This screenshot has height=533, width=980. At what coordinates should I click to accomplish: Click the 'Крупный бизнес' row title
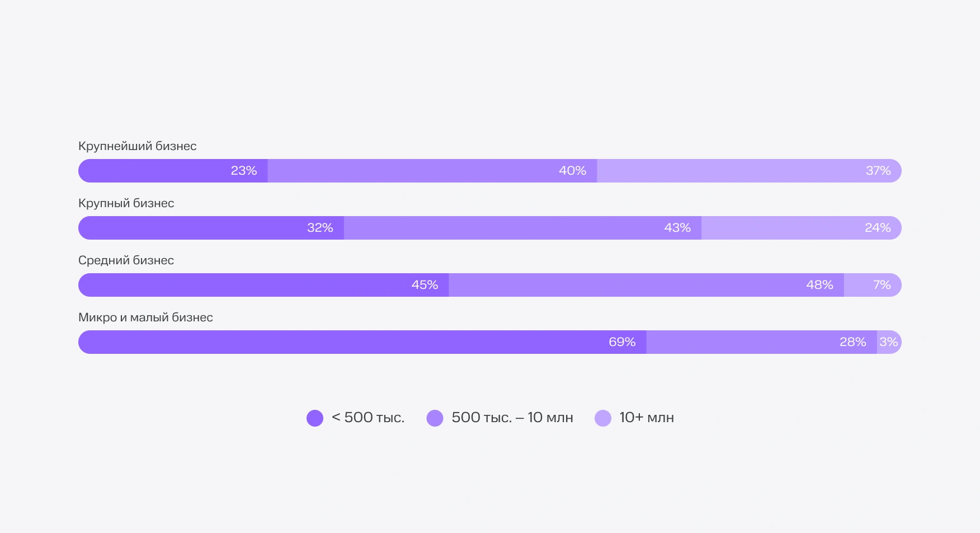126,203
